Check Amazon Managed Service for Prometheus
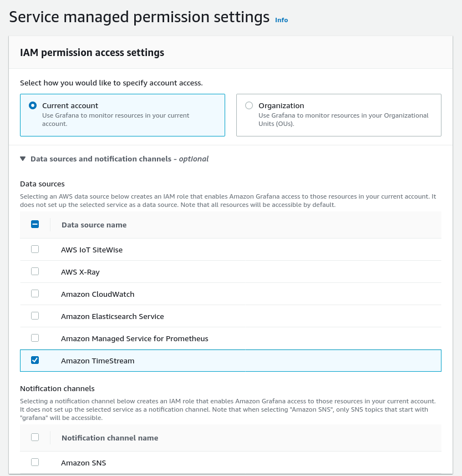 (35, 338)
